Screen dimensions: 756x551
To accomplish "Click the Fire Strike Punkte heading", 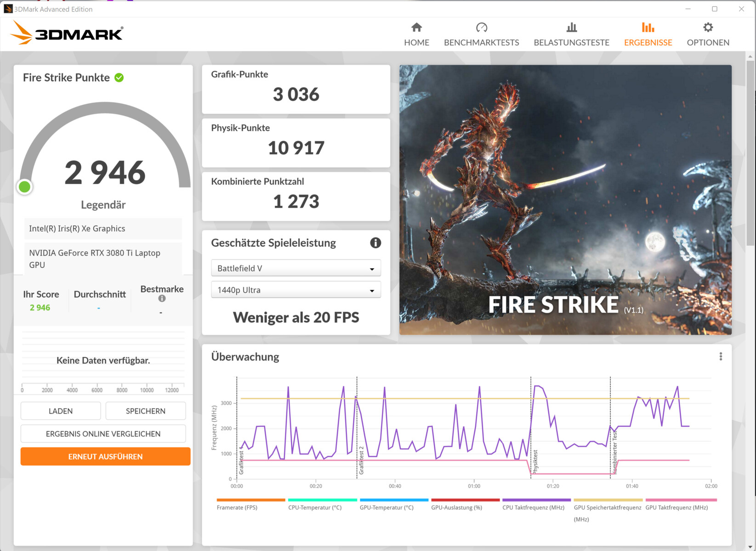I will click(66, 78).
